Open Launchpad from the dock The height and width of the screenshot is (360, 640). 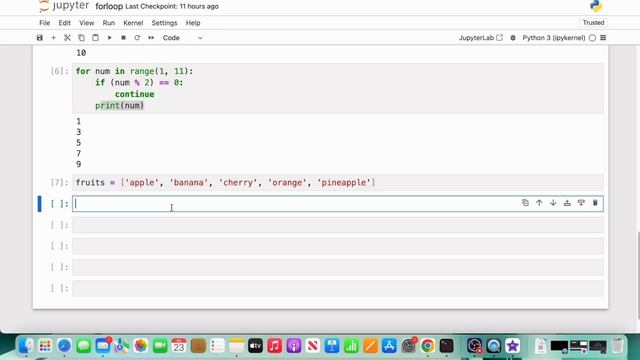(x=45, y=346)
